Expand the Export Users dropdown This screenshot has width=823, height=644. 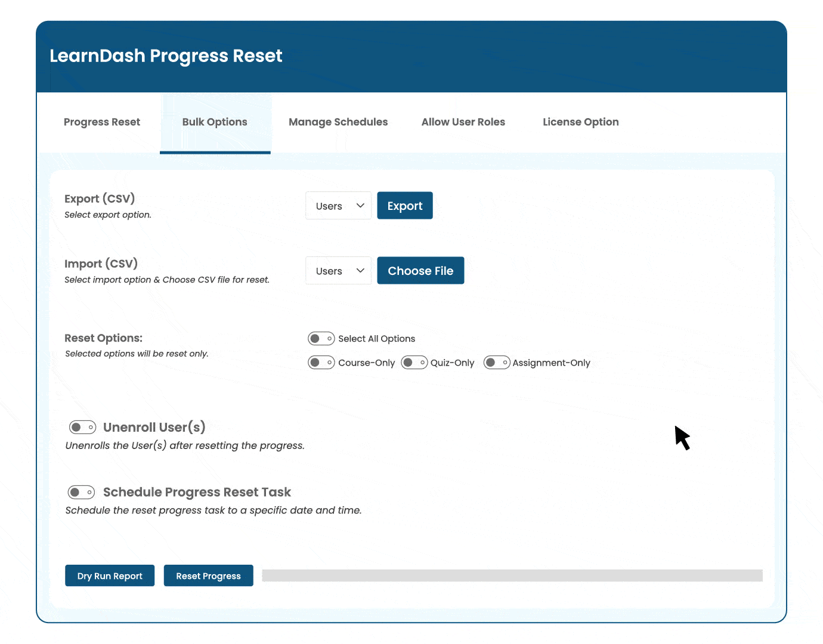(x=339, y=206)
